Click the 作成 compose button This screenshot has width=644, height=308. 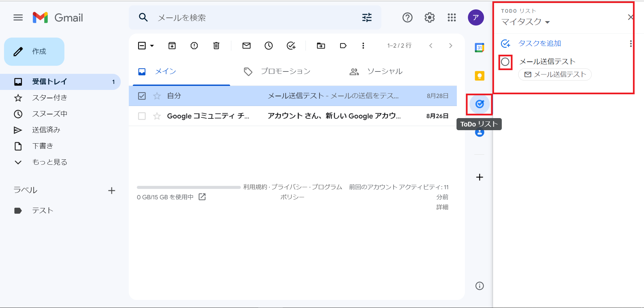(x=34, y=52)
